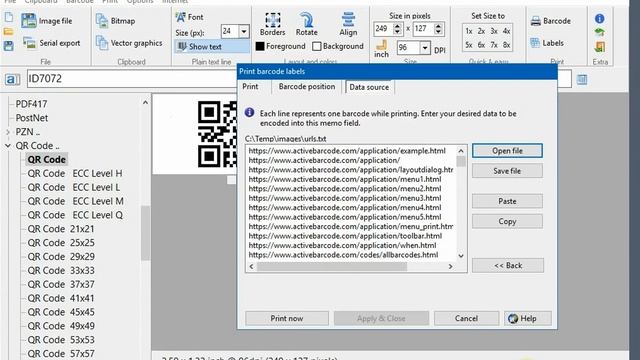Set size to 7x

point(494,45)
